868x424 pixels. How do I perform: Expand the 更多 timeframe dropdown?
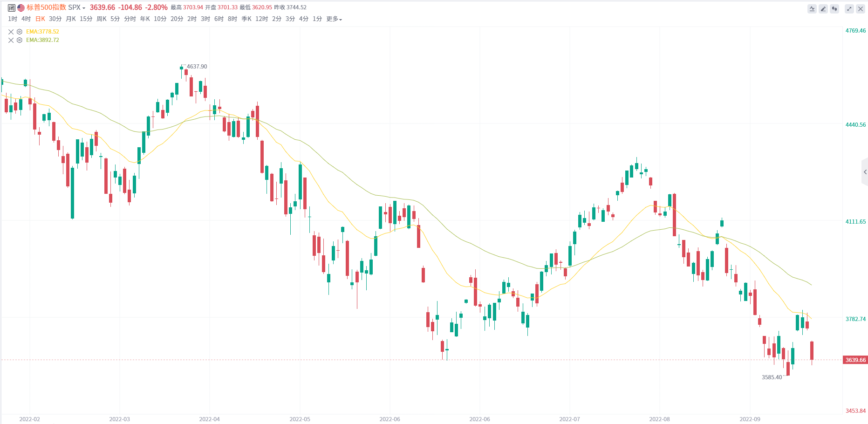tap(334, 19)
